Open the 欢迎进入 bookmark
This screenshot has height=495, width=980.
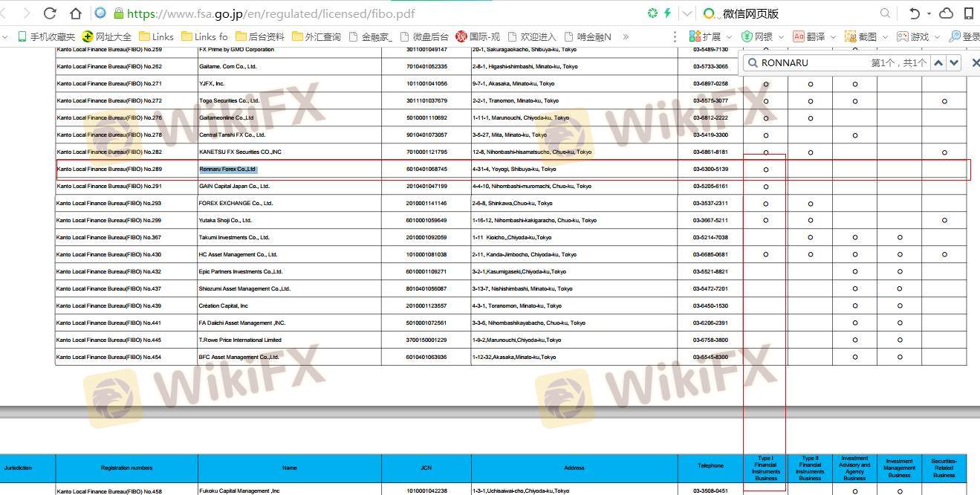[x=532, y=36]
